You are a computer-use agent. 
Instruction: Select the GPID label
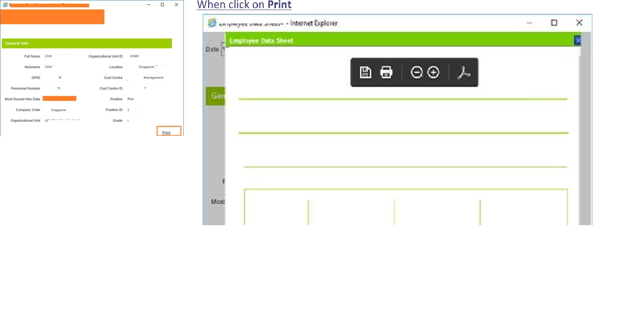tap(36, 78)
